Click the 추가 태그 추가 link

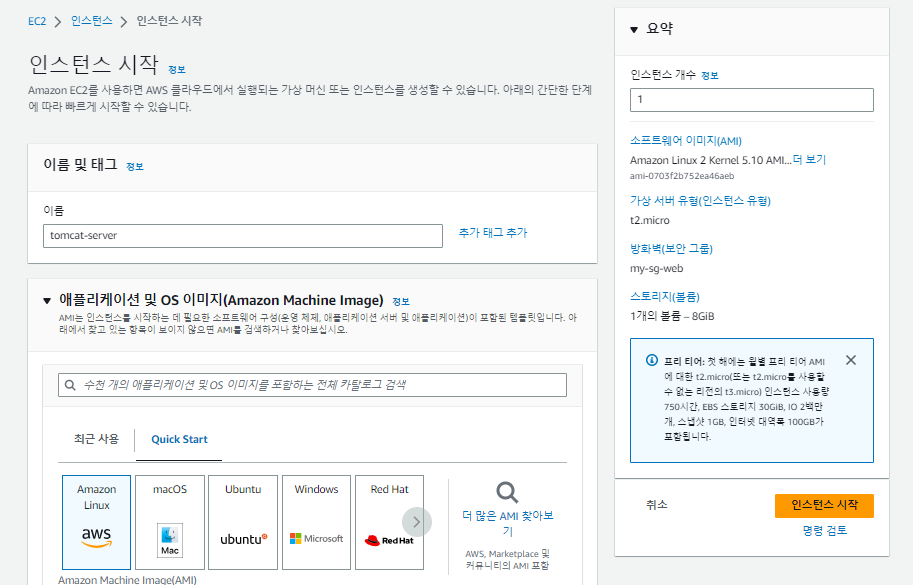pos(493,232)
